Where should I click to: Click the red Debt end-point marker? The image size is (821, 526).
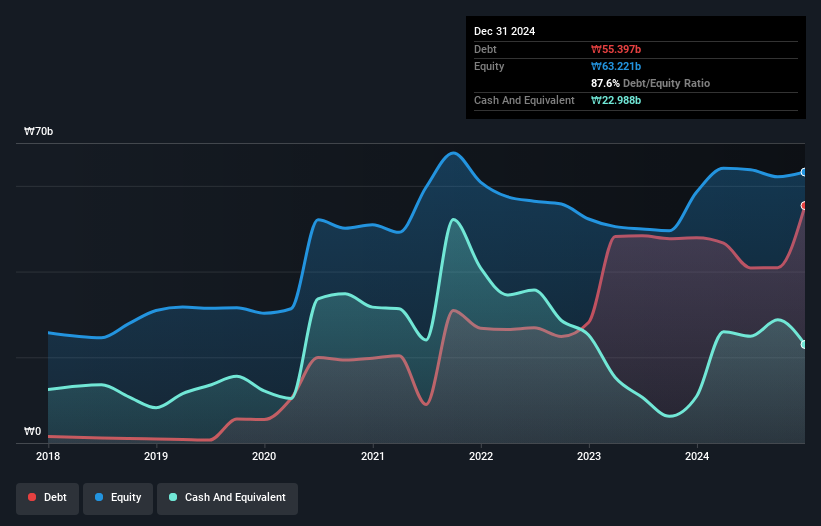point(804,206)
